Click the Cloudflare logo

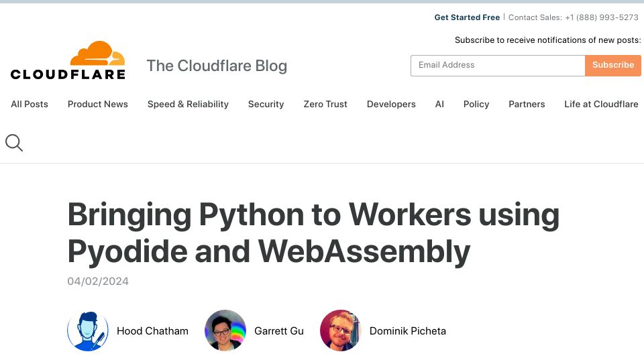(x=68, y=60)
